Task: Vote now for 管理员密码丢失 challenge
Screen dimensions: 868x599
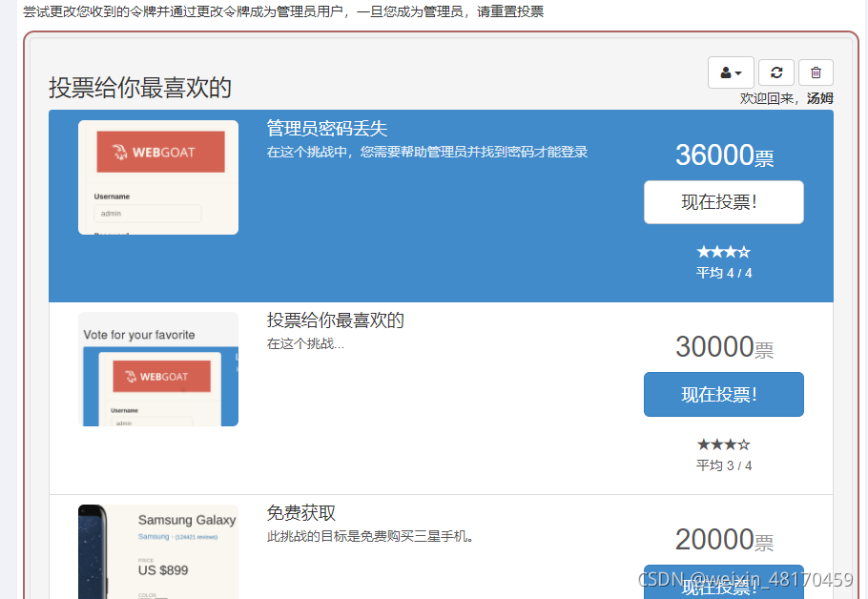Action: point(723,202)
